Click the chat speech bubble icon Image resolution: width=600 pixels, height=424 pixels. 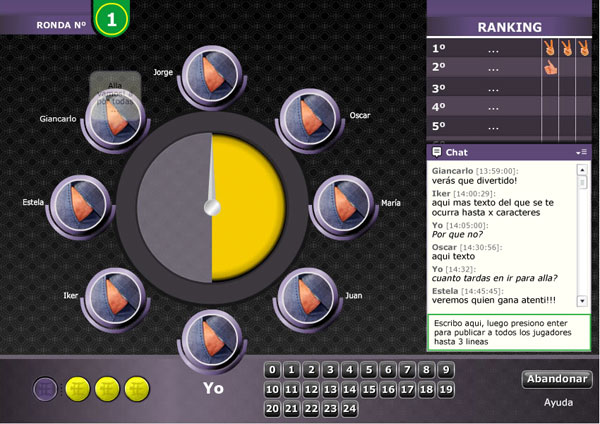437,152
